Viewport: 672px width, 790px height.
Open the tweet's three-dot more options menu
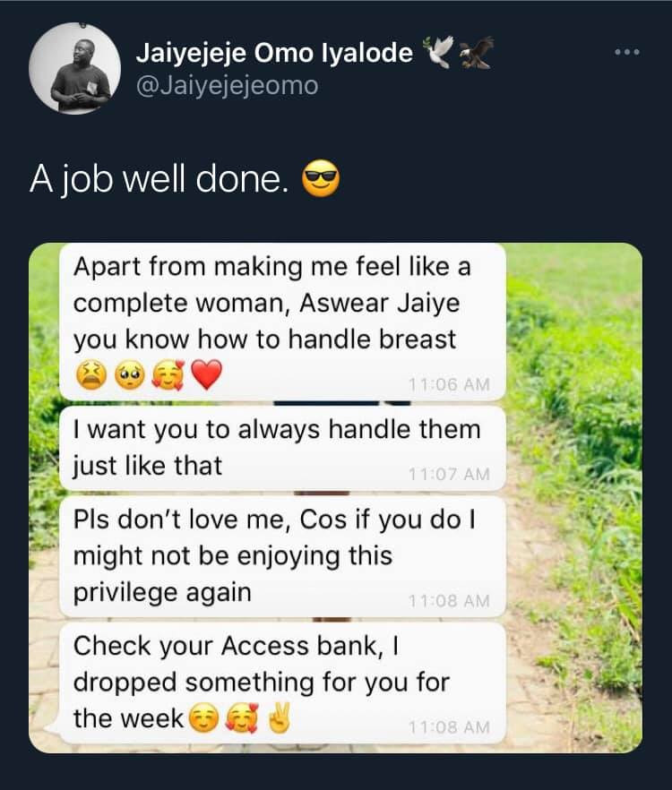coord(626,53)
